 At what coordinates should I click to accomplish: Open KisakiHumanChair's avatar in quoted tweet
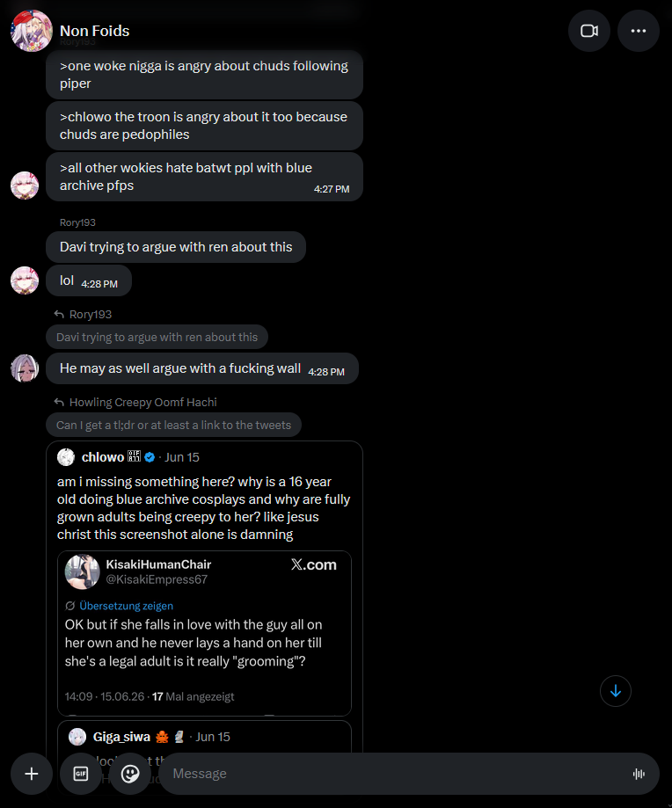tap(82, 571)
